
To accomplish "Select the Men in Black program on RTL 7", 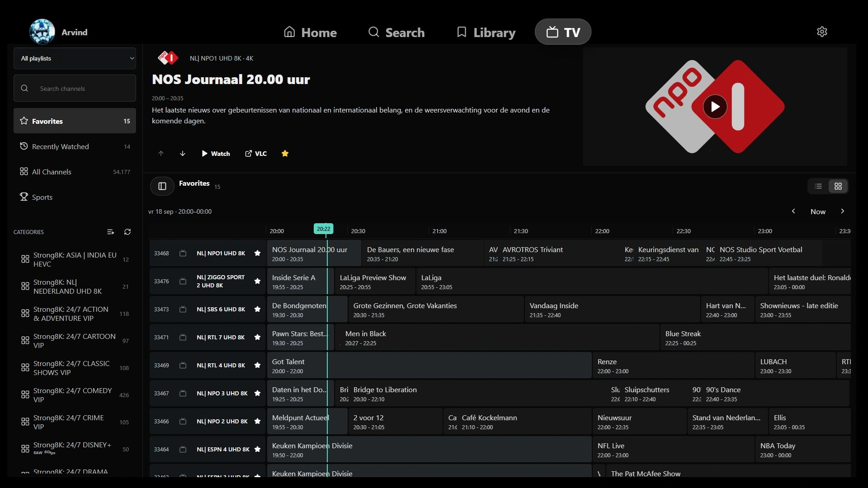I will coord(497,337).
